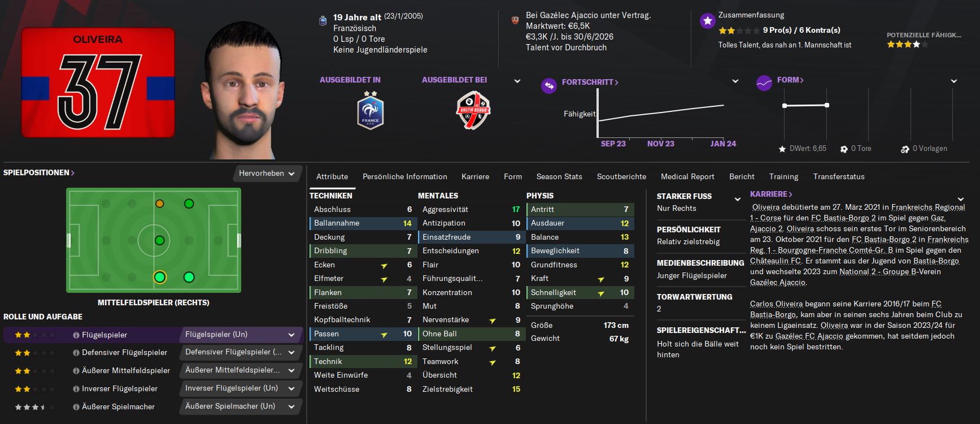Click the Bastia-Borgo club badge
This screenshot has height=424, width=980.
click(x=473, y=110)
